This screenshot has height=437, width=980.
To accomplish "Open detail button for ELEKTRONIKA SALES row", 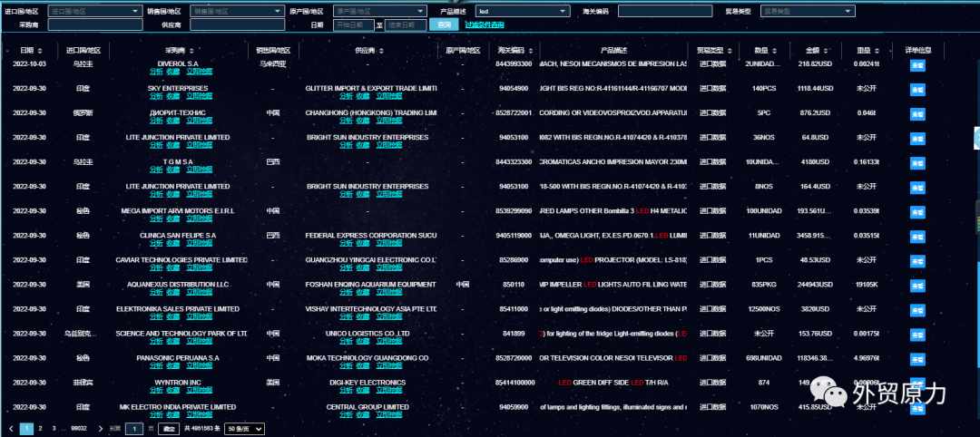I will (x=917, y=311).
